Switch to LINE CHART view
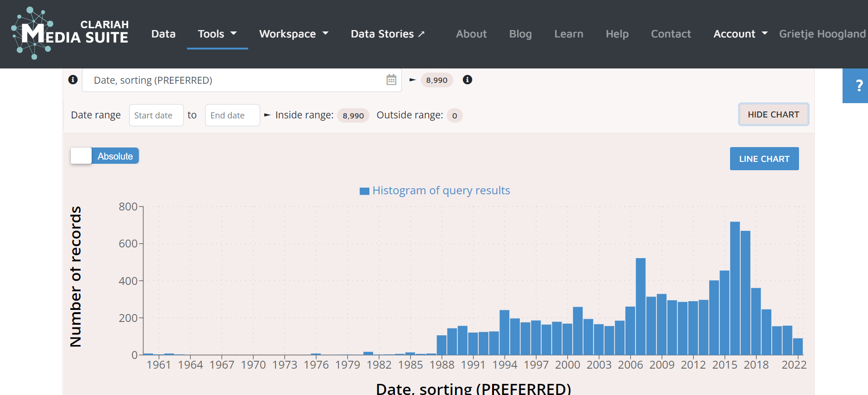Screen dimensions: 868x395 (764, 159)
